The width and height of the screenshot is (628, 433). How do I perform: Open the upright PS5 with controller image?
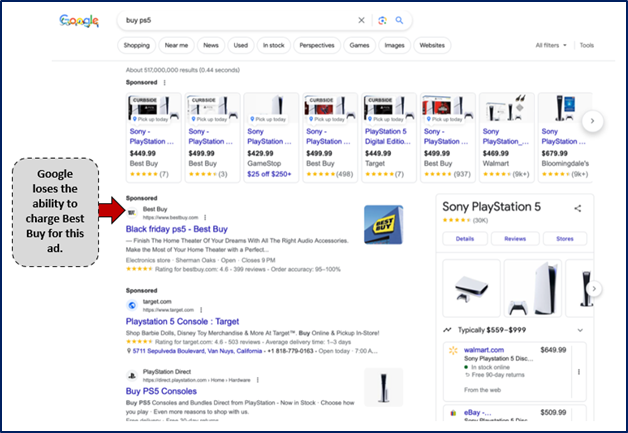pos(533,288)
